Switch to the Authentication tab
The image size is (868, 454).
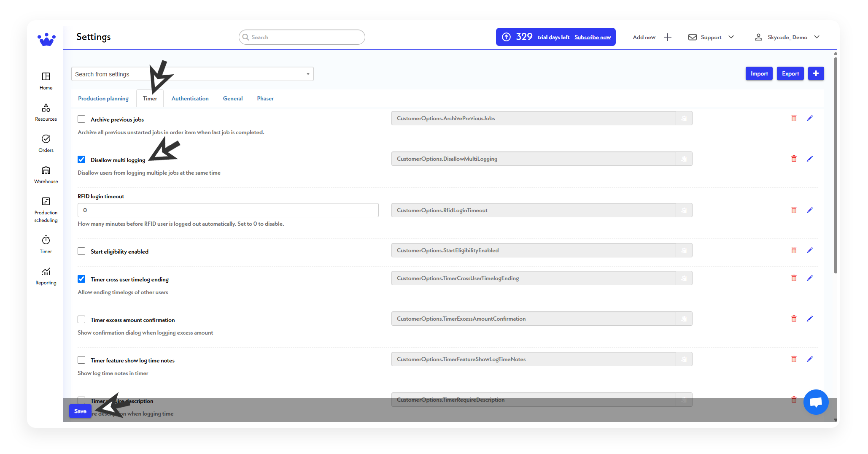click(x=190, y=98)
